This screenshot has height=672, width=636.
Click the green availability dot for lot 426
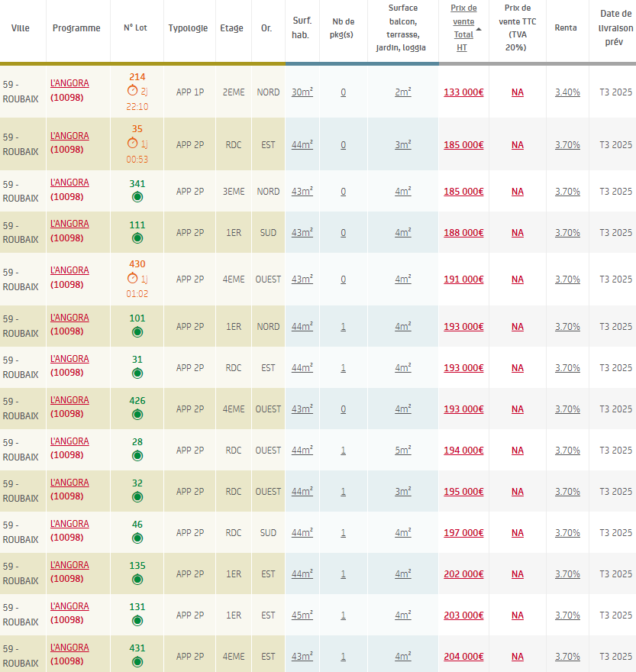click(x=137, y=415)
